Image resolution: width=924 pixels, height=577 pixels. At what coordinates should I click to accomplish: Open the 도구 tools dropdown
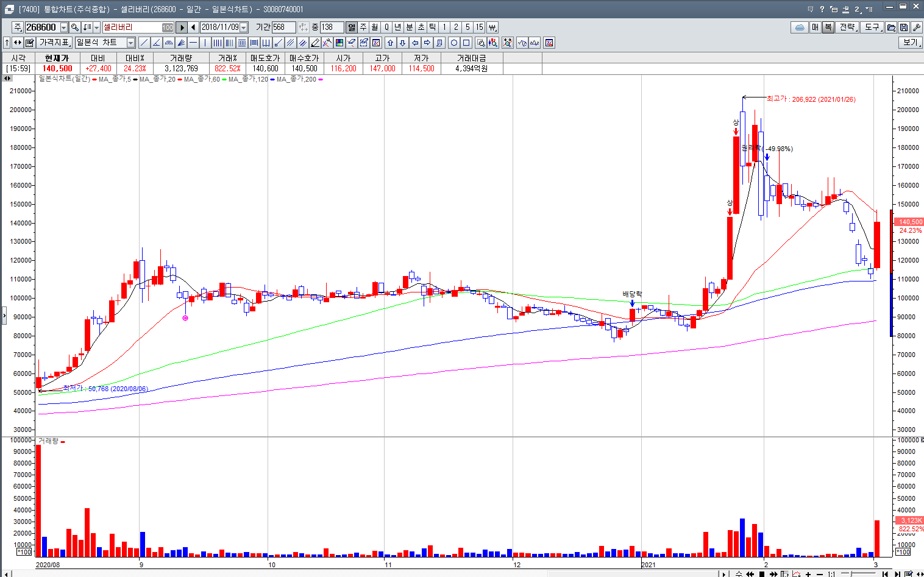pyautogui.click(x=873, y=27)
